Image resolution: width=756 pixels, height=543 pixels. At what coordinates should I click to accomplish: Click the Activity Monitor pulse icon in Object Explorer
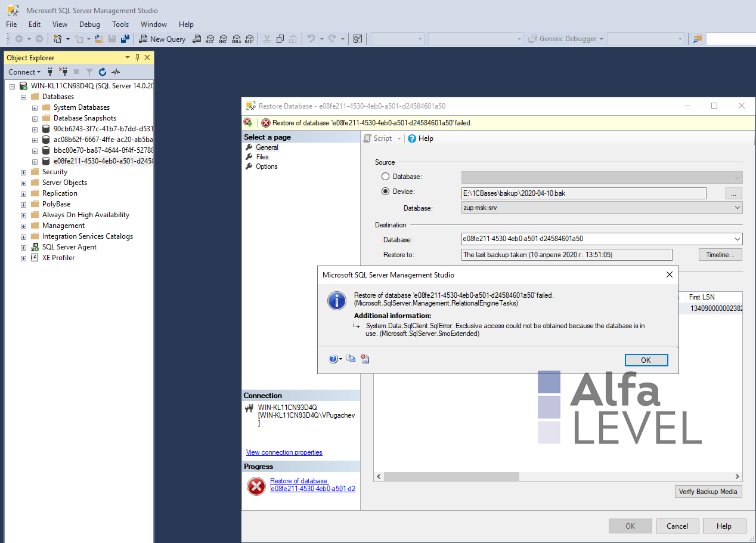pos(116,72)
